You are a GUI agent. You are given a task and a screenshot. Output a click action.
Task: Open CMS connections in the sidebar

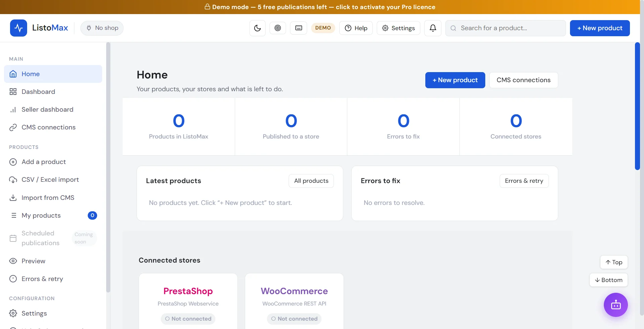pyautogui.click(x=53, y=127)
